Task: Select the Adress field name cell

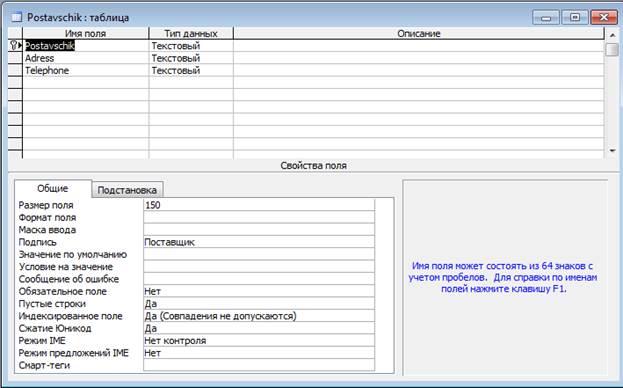Action: coord(86,58)
